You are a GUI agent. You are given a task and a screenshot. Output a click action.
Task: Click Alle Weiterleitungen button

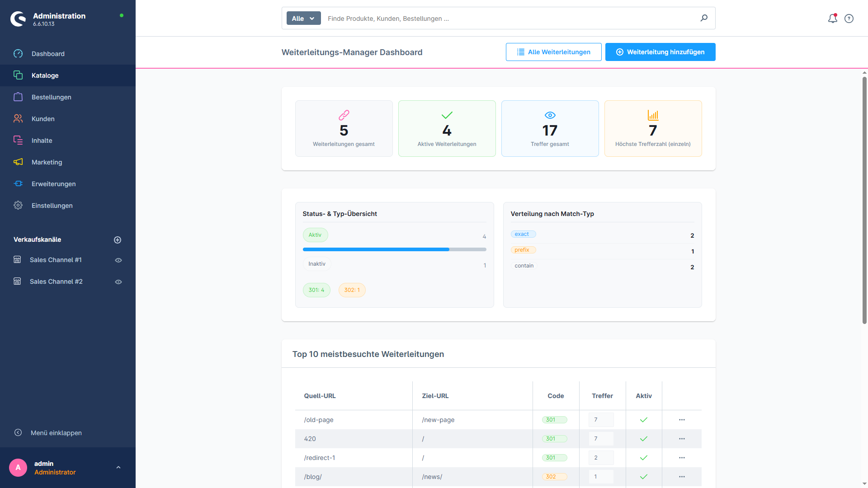553,52
